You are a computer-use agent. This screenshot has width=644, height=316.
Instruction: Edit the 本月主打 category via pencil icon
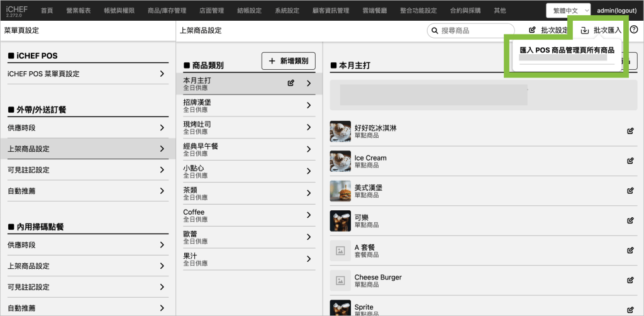coord(291,83)
